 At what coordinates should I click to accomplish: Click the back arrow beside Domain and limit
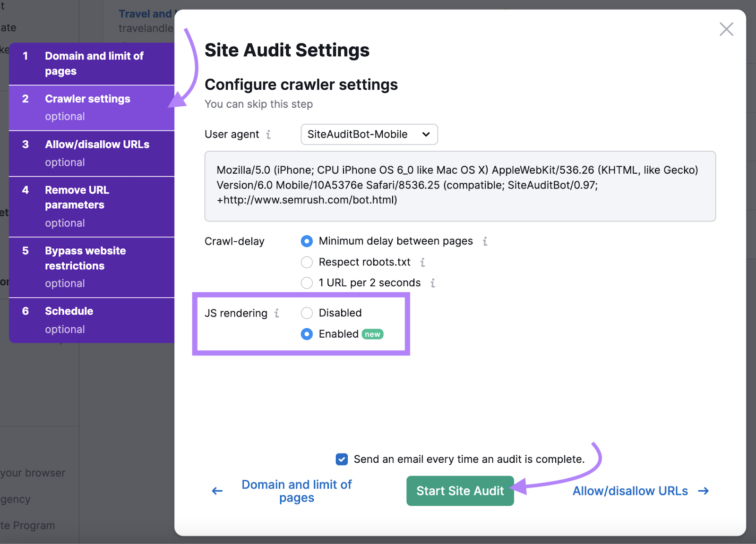(216, 491)
